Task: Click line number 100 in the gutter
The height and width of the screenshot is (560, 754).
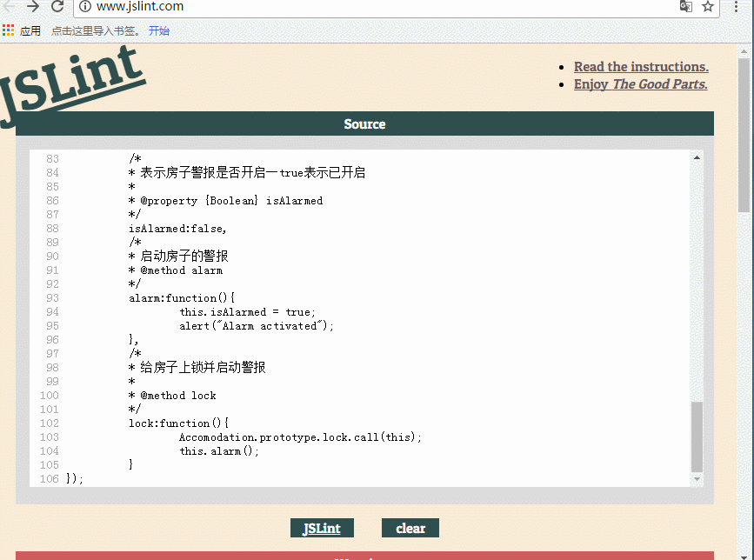Action: point(50,395)
